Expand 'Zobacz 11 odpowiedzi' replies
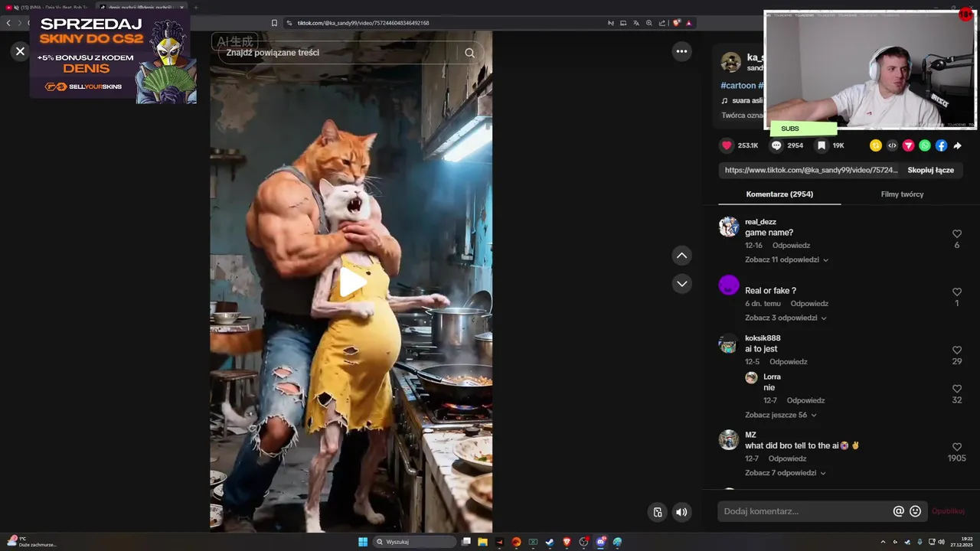The height and width of the screenshot is (551, 980). (786, 259)
